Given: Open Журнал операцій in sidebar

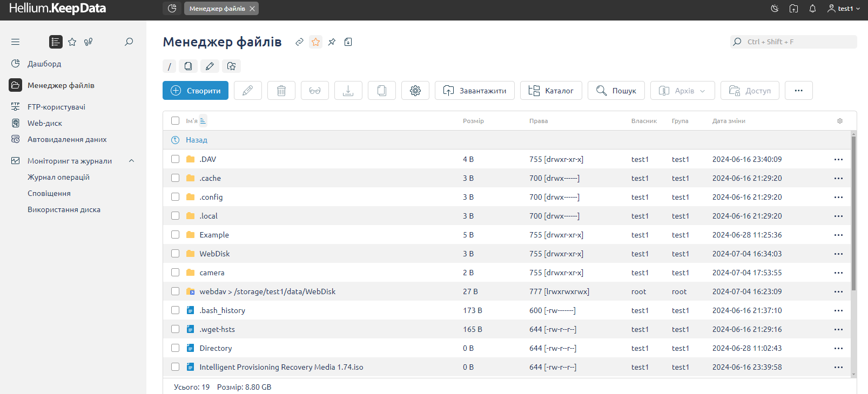Looking at the screenshot, I should (x=58, y=177).
